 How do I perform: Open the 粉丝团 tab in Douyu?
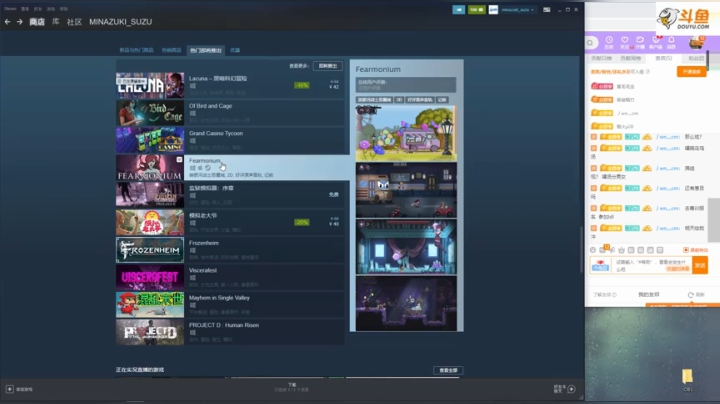(x=696, y=58)
